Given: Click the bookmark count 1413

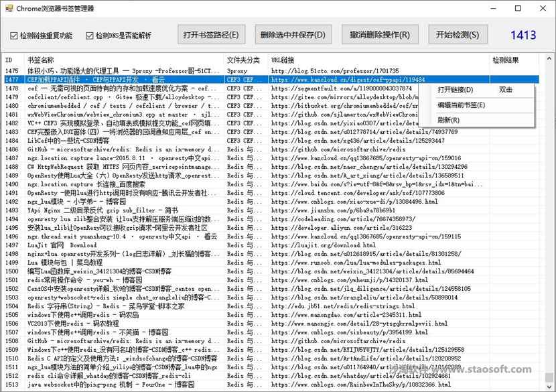Looking at the screenshot, I should click(x=523, y=35).
